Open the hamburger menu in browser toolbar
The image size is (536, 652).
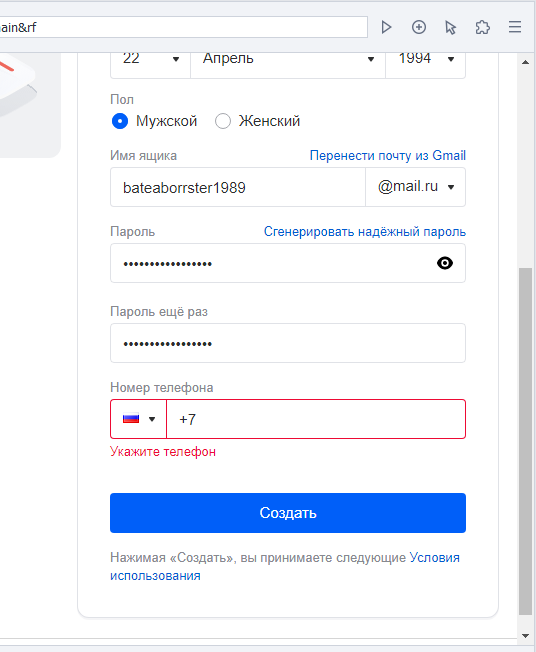coord(515,27)
